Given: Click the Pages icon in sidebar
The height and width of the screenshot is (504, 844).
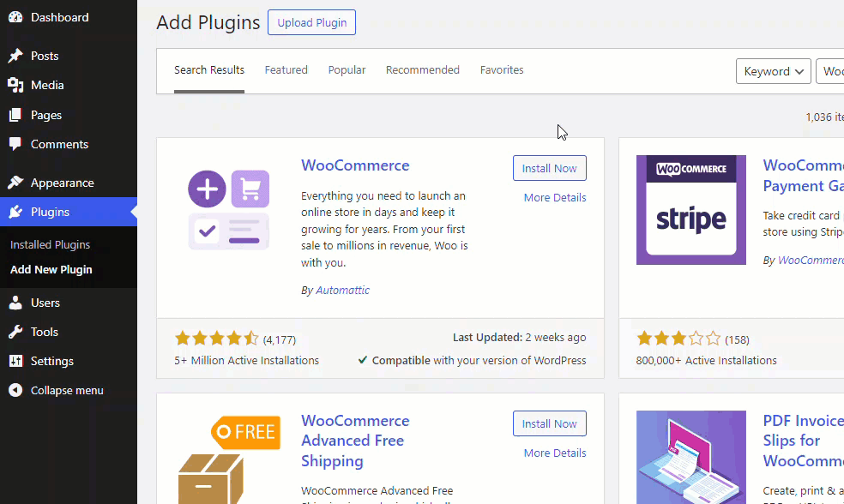Looking at the screenshot, I should [15, 115].
